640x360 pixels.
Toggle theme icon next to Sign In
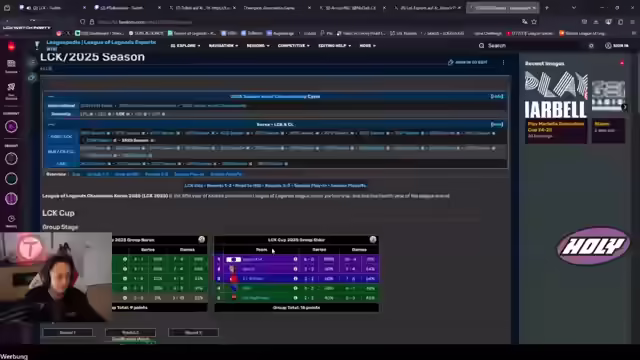tap(591, 46)
